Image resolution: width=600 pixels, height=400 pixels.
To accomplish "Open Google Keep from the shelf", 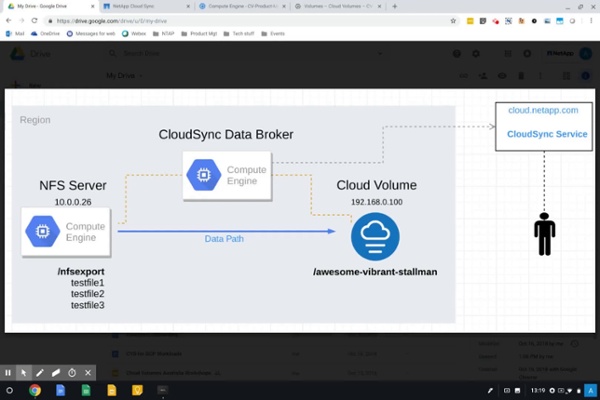I will 137,390.
